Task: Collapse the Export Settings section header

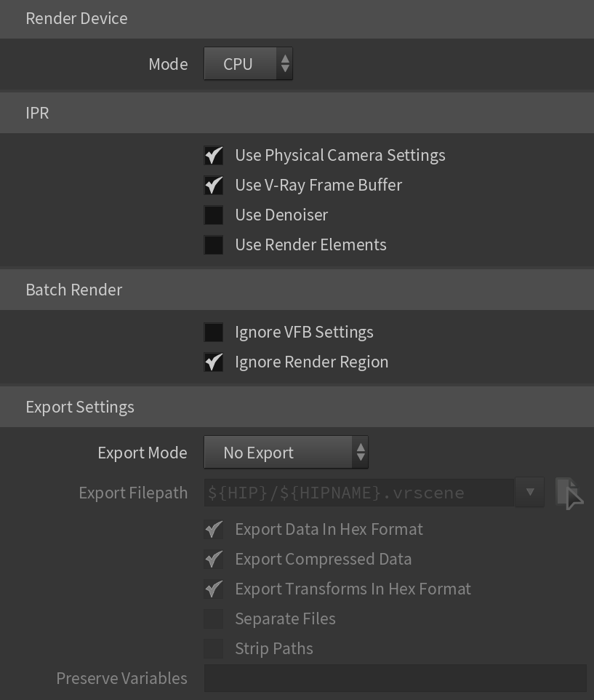Action: click(297, 407)
